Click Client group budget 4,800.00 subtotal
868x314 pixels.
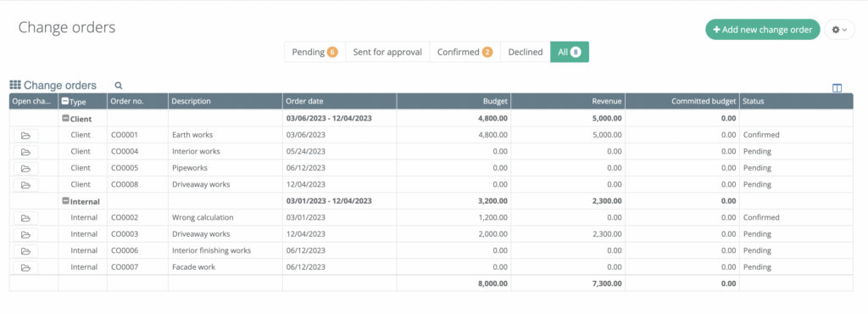point(492,119)
